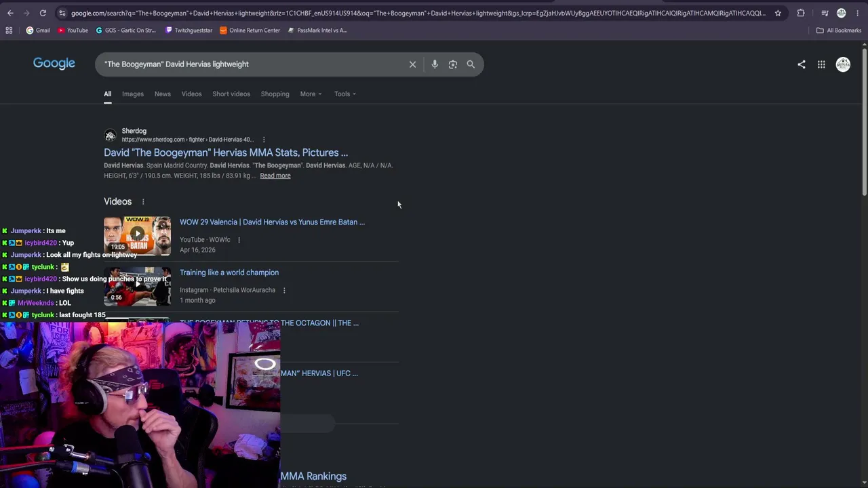This screenshot has width=868, height=488.
Task: Switch to the Shopping tab
Action: click(x=275, y=94)
